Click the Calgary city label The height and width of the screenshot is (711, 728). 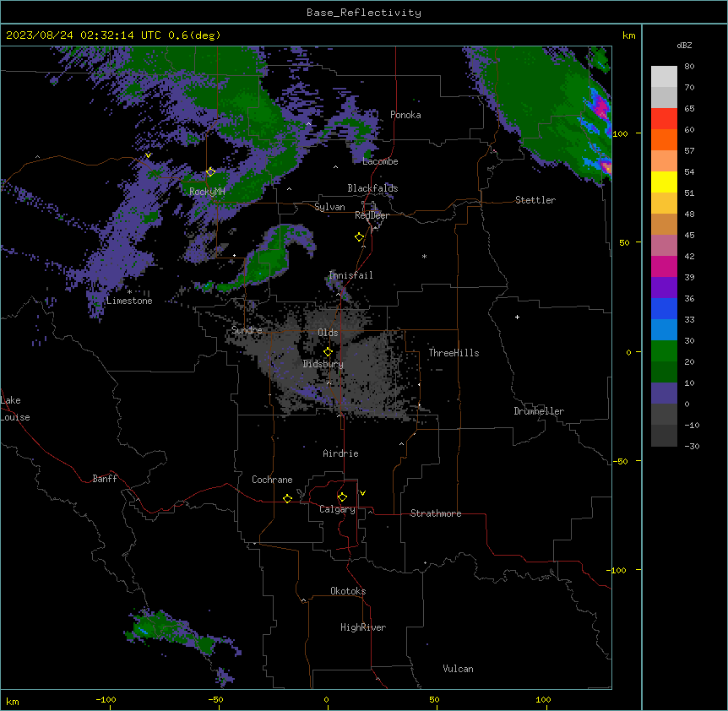[337, 509]
